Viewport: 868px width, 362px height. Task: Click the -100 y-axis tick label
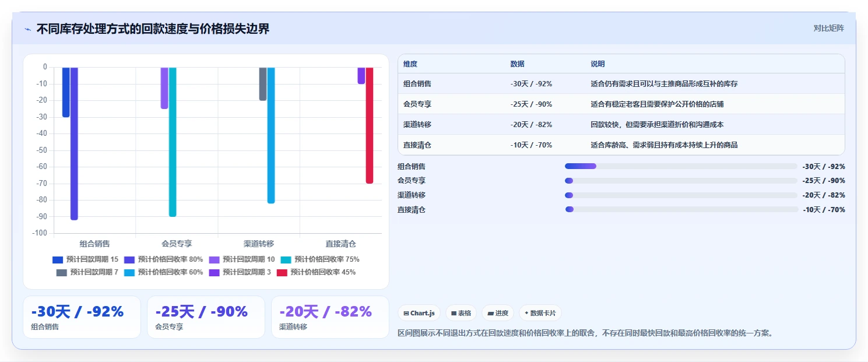pyautogui.click(x=40, y=233)
